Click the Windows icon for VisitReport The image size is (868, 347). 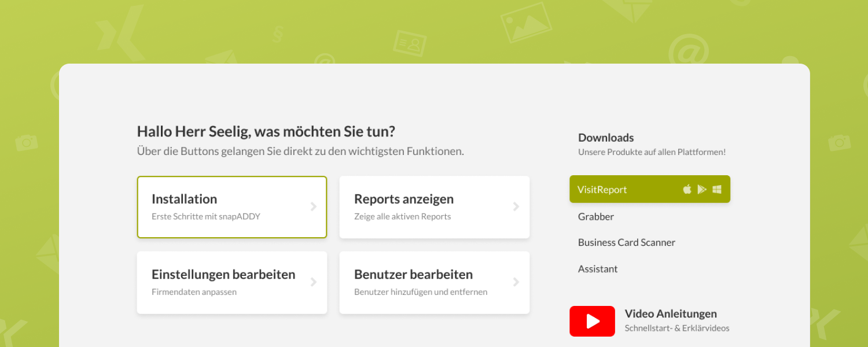pos(717,189)
